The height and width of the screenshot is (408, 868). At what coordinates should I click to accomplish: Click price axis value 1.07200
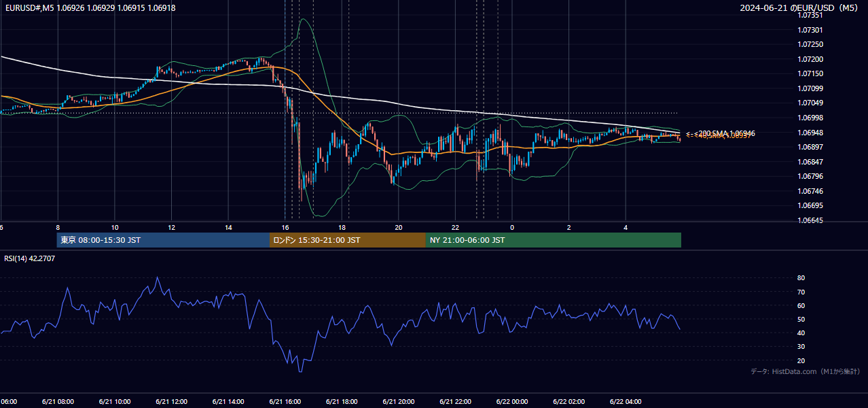point(810,60)
